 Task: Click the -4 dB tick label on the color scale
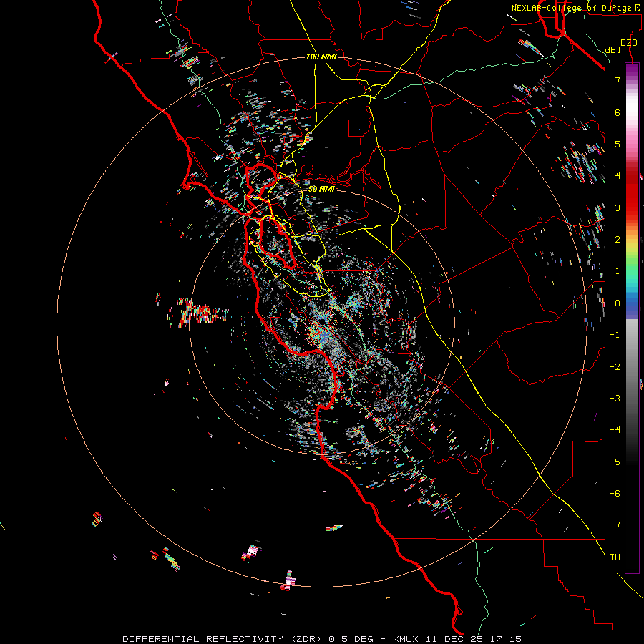(615, 430)
